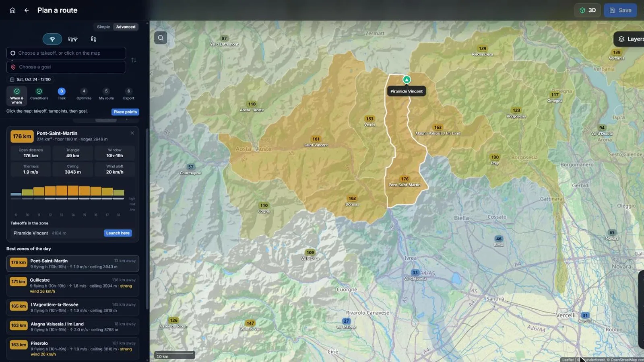This screenshot has height=362, width=644.
Task: Select the Alagna Valsesia / Im Land zone card
Action: click(x=73, y=327)
